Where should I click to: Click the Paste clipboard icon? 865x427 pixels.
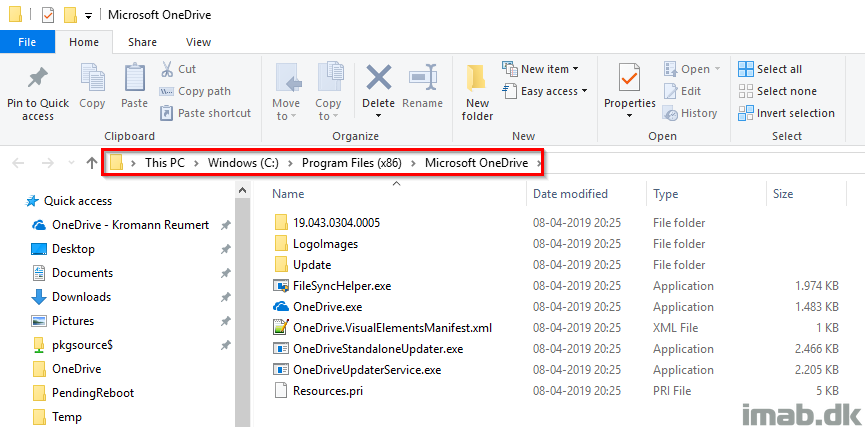(x=135, y=77)
